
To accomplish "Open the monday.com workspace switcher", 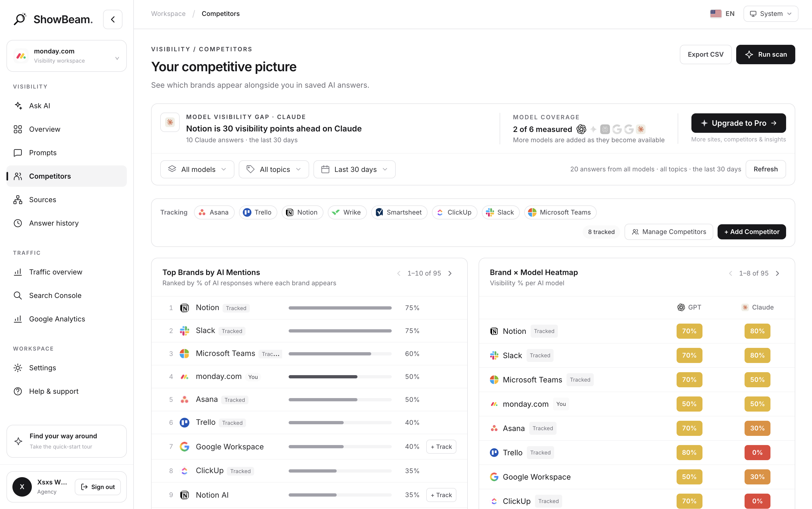I will pos(67,56).
